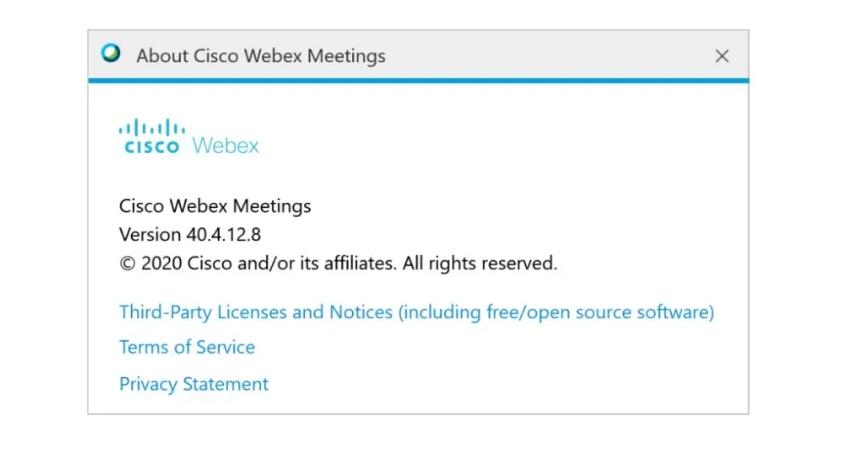Click the Webex ball icon in title bar
The width and height of the screenshot is (846, 450).
coord(110,54)
